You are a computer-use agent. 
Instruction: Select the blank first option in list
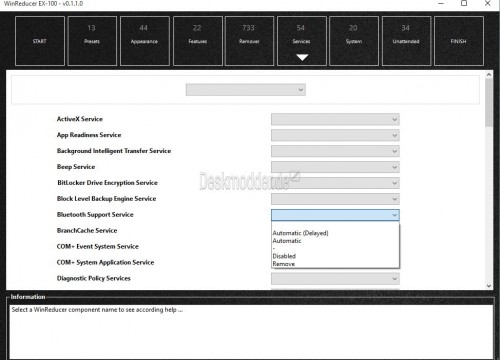coord(335,226)
